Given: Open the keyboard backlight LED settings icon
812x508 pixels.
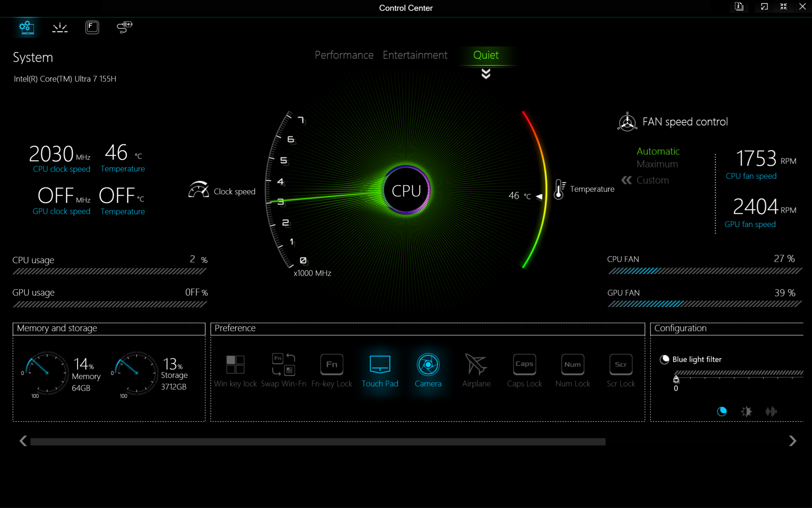Looking at the screenshot, I should (x=60, y=28).
